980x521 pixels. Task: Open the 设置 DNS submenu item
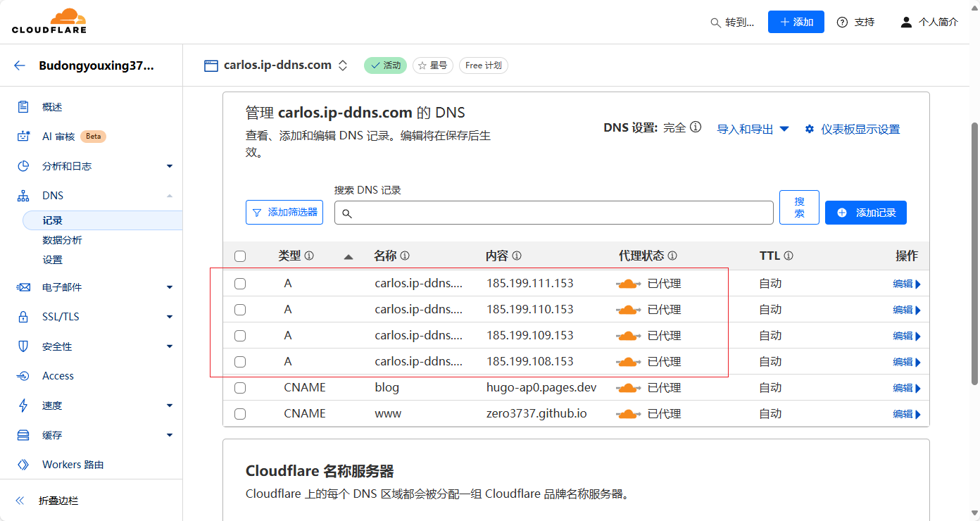tap(52, 260)
